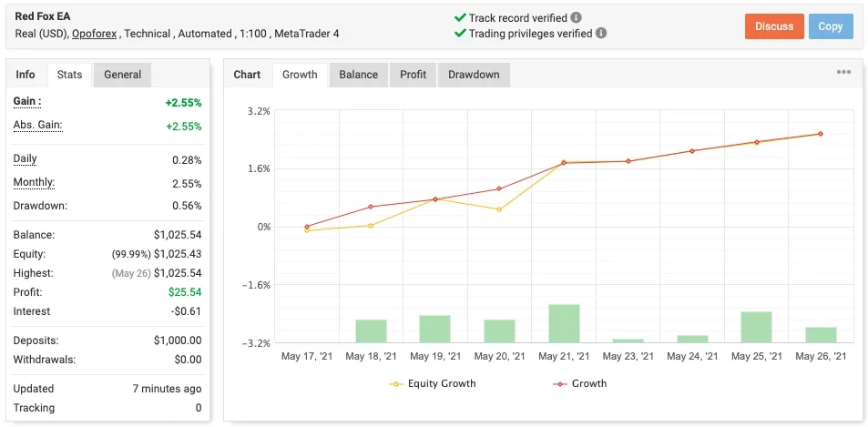Click info icon beside Track record verified
Screen dimensions: 868x427
[x=577, y=17]
